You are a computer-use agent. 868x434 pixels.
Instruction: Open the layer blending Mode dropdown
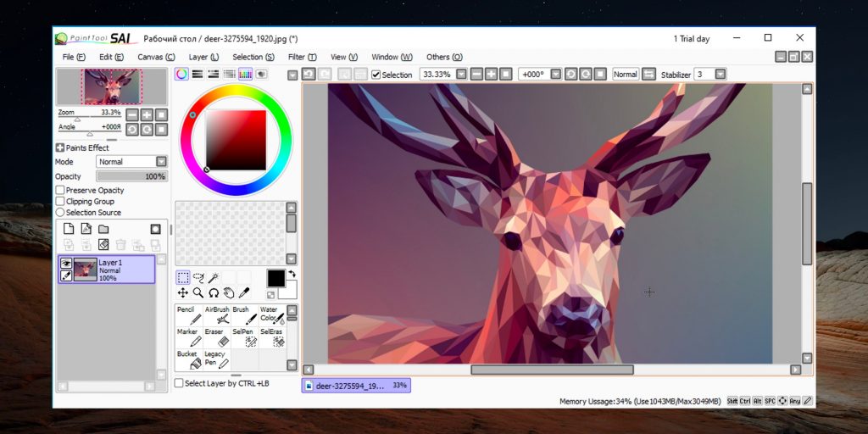tap(160, 162)
